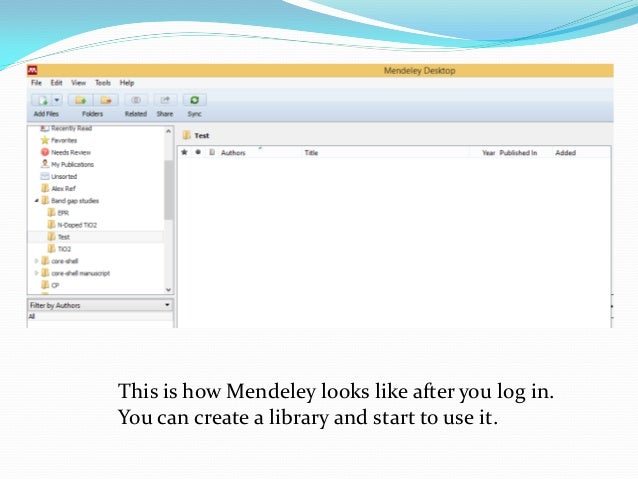This screenshot has width=638, height=479.
Task: Collapse the Band gap studies folder
Action: click(36, 201)
